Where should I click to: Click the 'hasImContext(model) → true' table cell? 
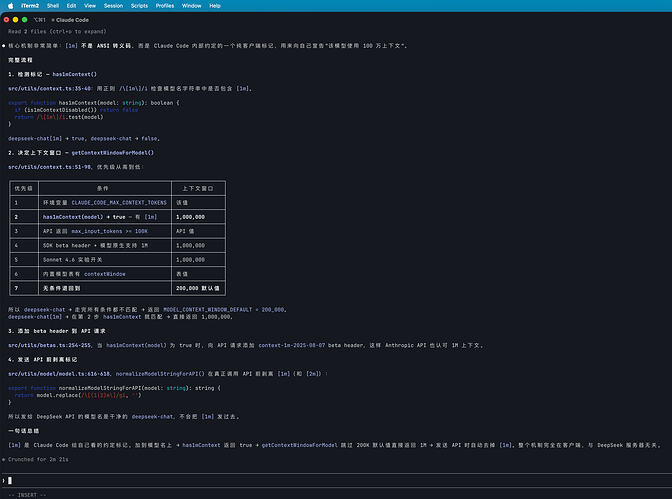coord(105,217)
